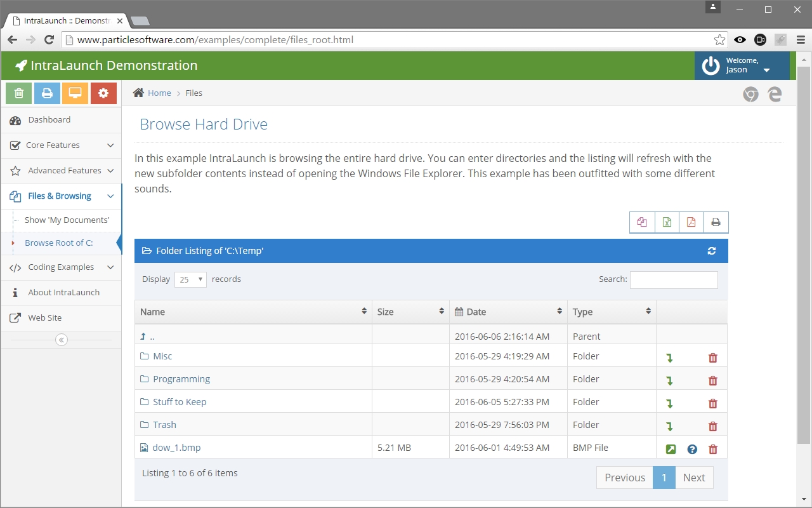Image resolution: width=812 pixels, height=508 pixels.
Task: Click the print table icon above listing
Action: coord(716,222)
